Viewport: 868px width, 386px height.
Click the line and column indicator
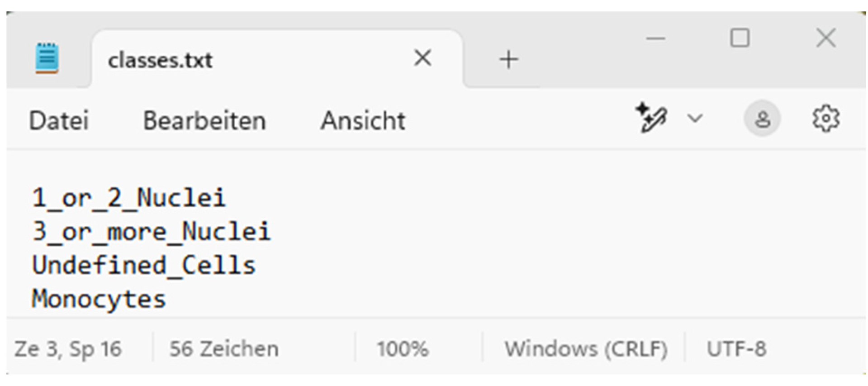68,349
